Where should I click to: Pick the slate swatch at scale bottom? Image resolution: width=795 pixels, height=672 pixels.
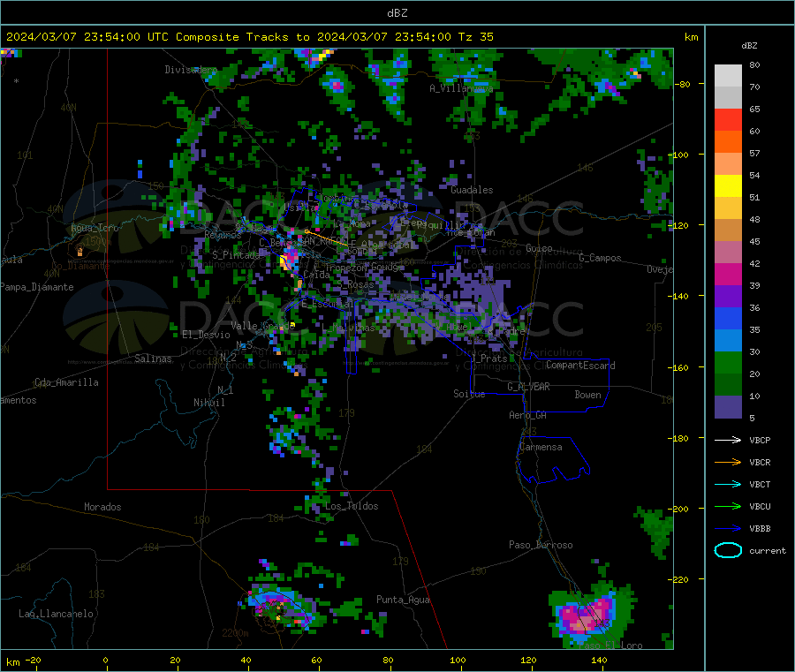728,407
